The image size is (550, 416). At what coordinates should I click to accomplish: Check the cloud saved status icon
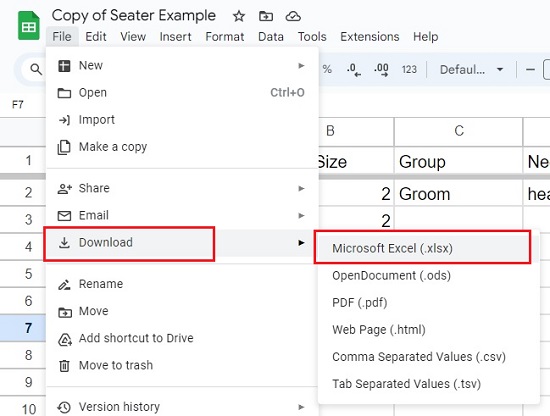[293, 16]
